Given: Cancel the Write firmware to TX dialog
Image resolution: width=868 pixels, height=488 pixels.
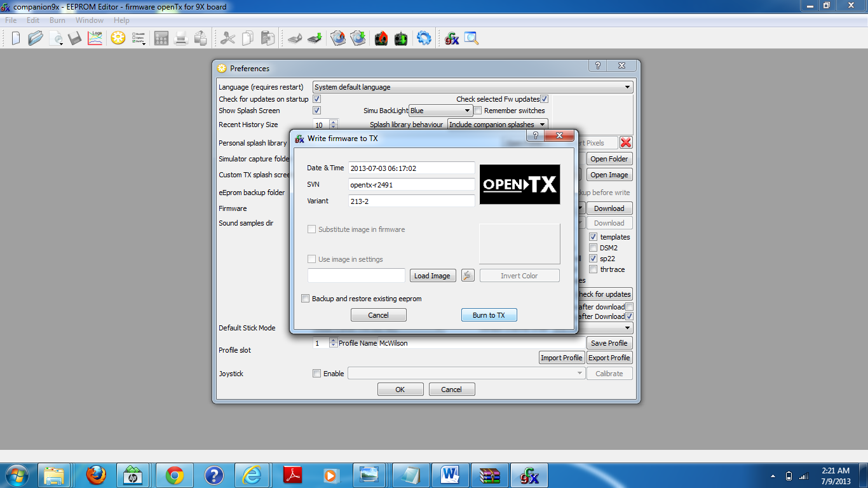Looking at the screenshot, I should (x=378, y=315).
